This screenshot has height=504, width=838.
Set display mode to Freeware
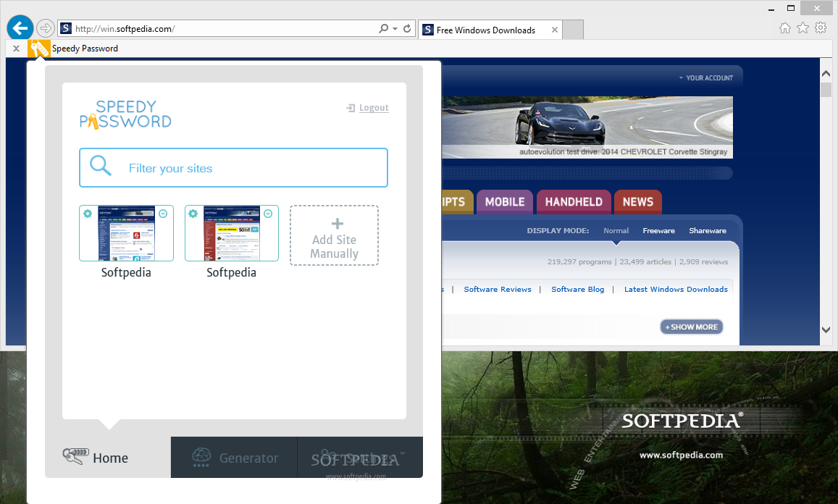(658, 231)
